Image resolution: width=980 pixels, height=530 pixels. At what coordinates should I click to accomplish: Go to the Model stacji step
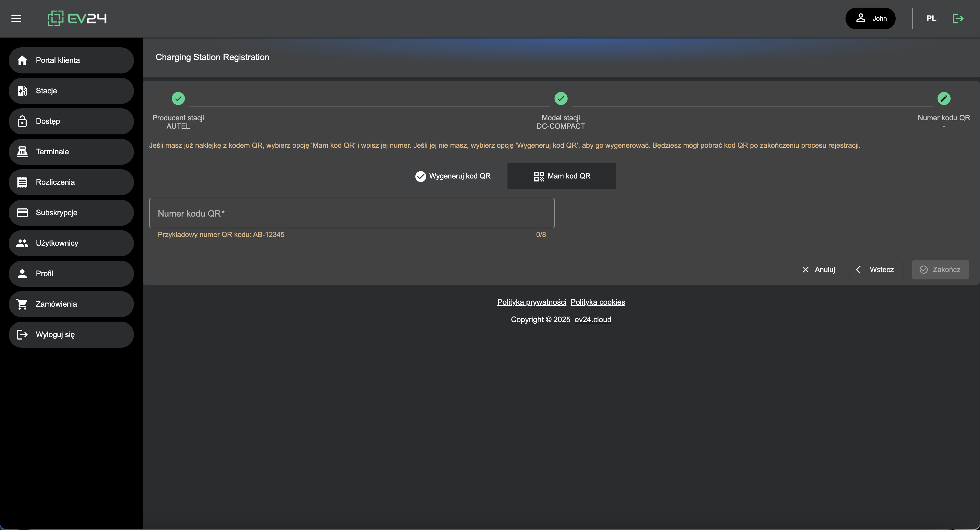pos(561,98)
